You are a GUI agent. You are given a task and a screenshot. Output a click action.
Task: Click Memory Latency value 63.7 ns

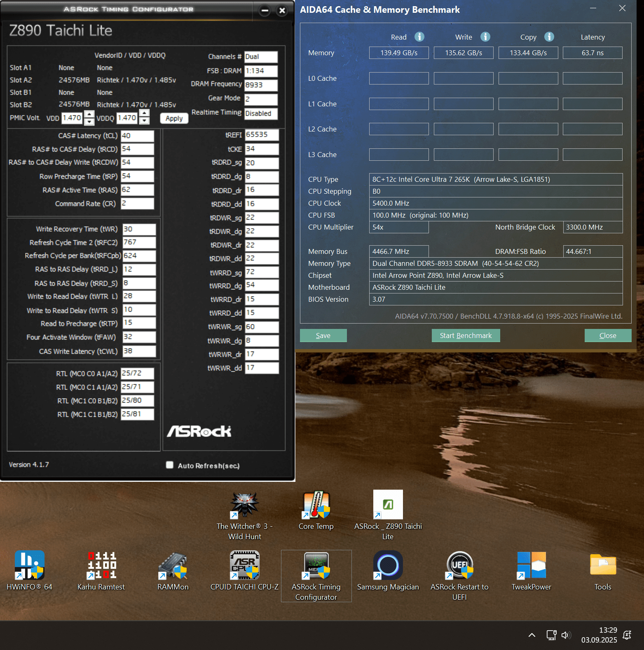tap(592, 53)
